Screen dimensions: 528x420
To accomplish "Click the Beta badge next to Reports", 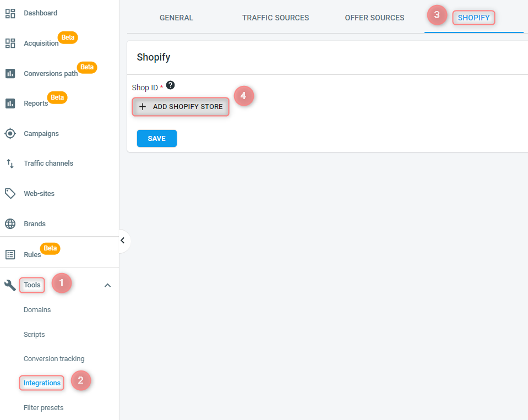I will point(57,97).
